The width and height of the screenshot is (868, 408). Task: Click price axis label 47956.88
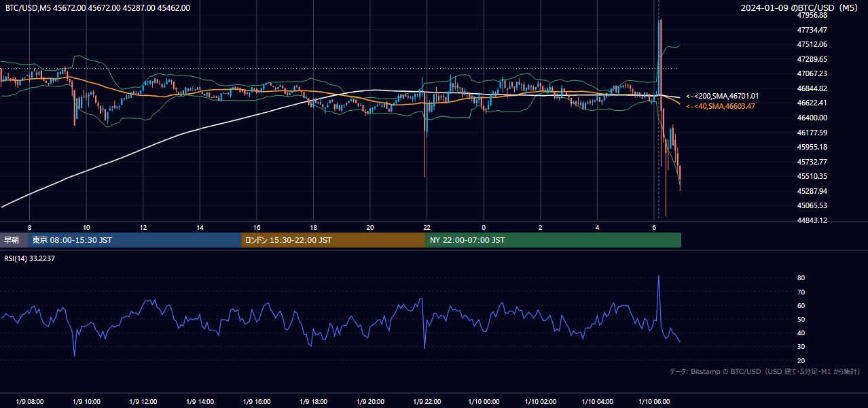(812, 15)
